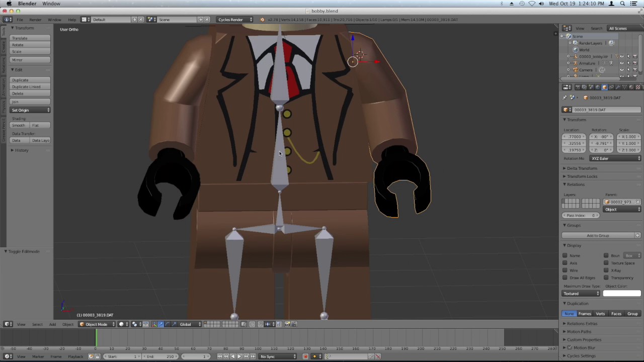Enable the Axis display checkbox
Viewport: 644px width, 362px height.
tap(565, 263)
